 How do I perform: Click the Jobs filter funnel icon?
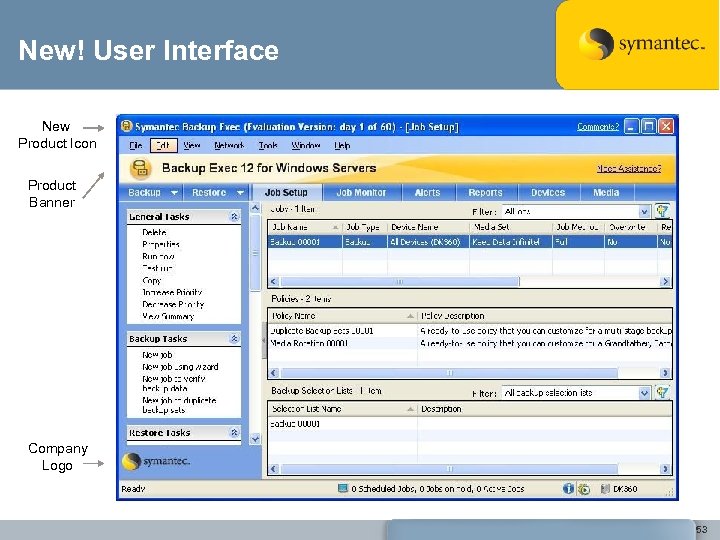pyautogui.click(x=662, y=211)
